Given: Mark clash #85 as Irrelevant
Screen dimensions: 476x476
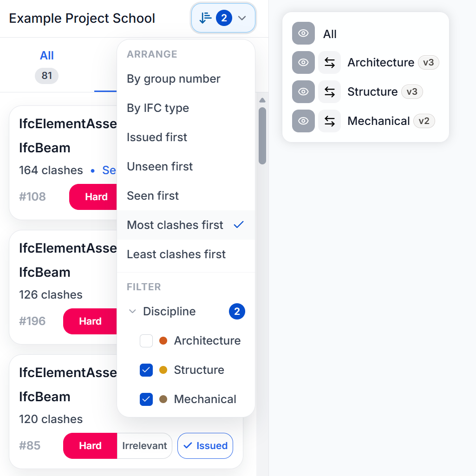Looking at the screenshot, I should coord(144,446).
